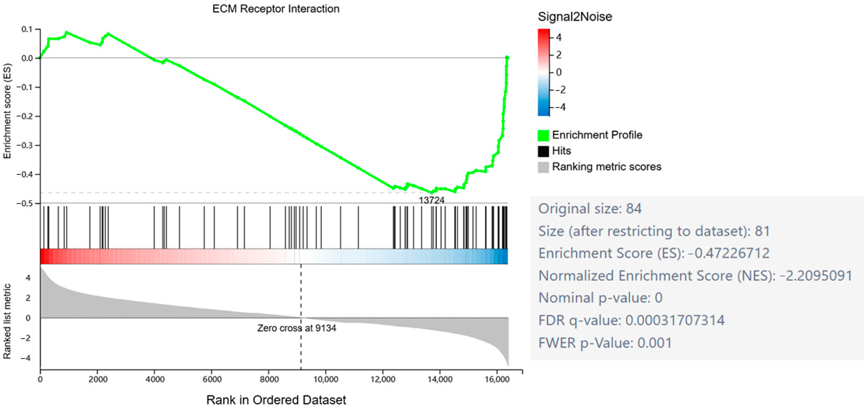Click the green Enrichment Profile legend swatch
This screenshot has width=868, height=407.
tap(543, 135)
